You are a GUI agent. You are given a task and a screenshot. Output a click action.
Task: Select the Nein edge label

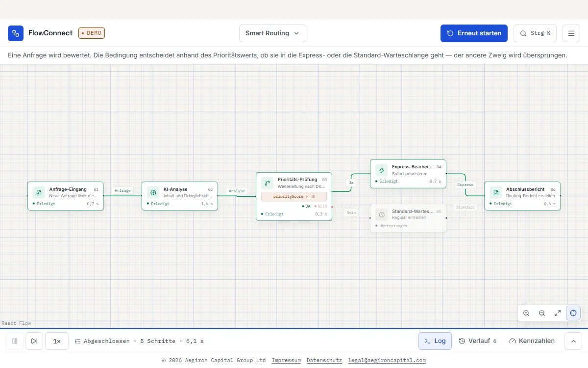pyautogui.click(x=351, y=212)
